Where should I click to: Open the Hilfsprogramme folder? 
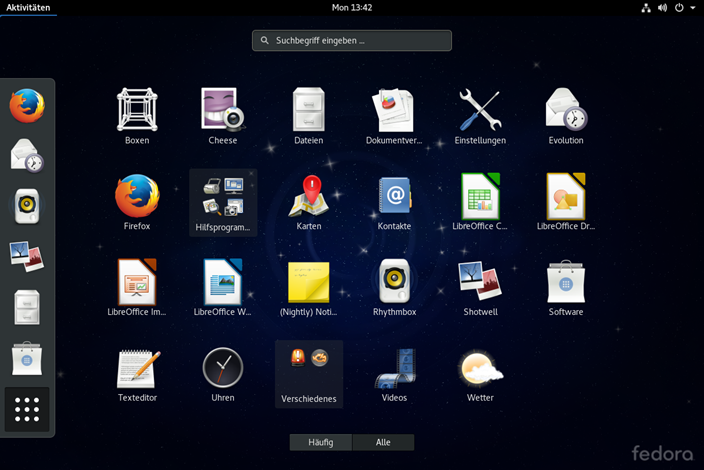coord(223,202)
